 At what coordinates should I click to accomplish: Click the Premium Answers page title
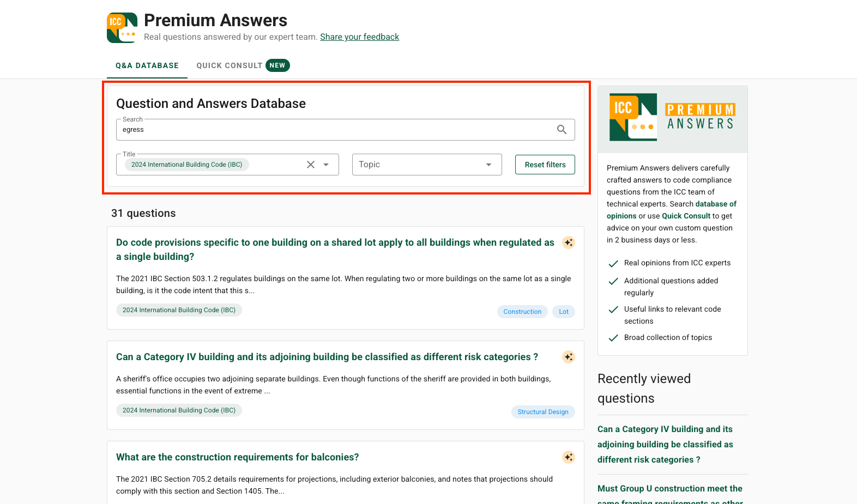(215, 20)
